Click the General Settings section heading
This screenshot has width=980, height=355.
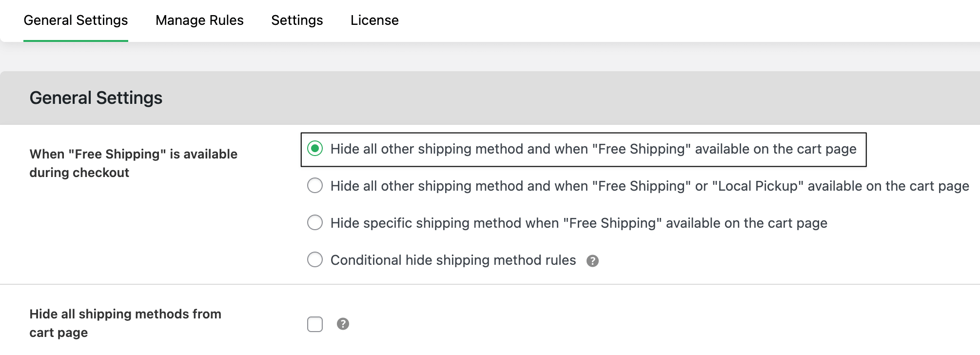pyautogui.click(x=96, y=98)
